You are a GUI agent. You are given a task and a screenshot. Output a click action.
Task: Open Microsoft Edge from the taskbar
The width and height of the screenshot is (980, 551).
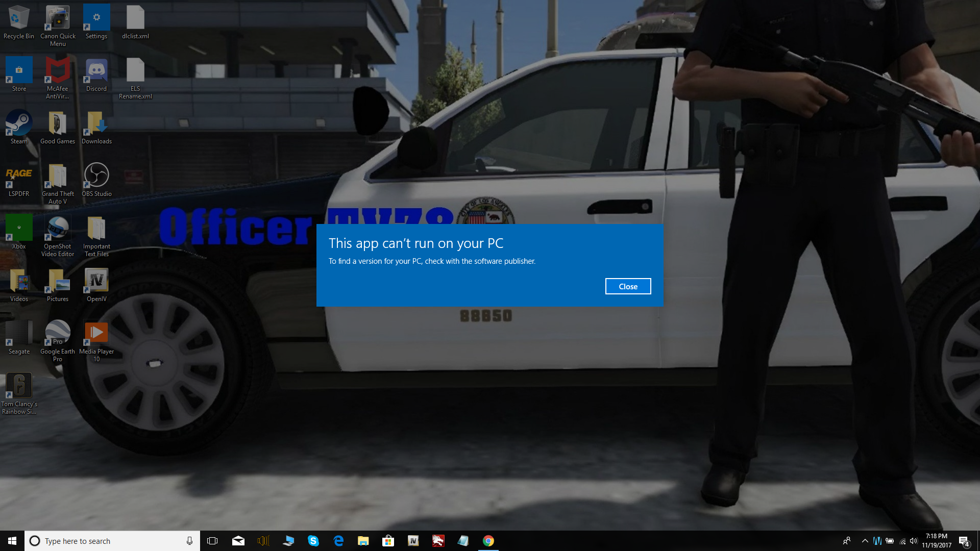click(x=338, y=541)
